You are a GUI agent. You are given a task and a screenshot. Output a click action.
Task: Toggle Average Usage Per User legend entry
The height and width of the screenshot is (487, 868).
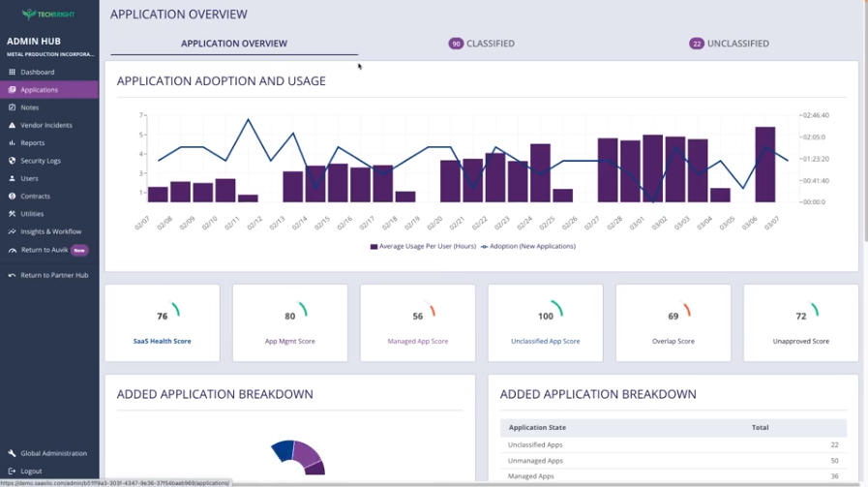(x=423, y=247)
